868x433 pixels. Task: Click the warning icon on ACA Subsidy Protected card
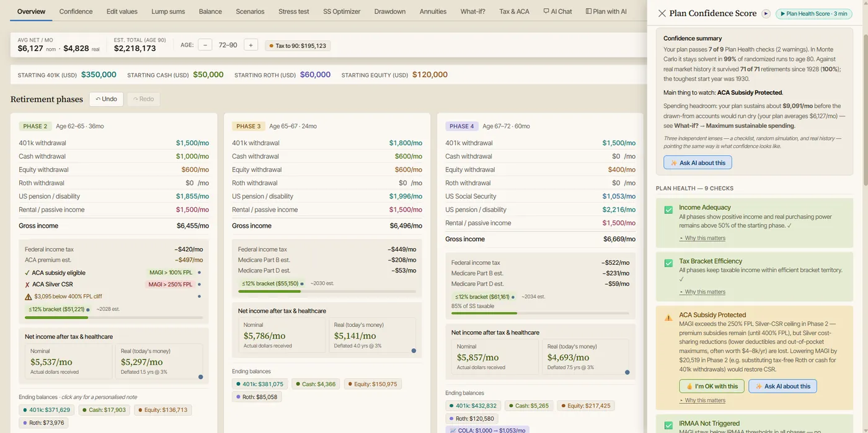(x=668, y=317)
